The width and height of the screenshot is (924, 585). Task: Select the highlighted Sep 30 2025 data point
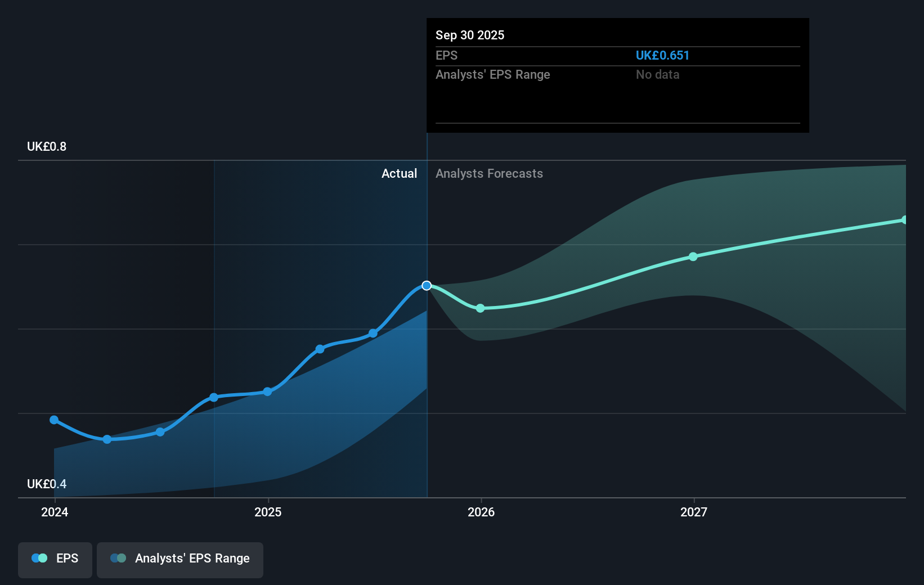pos(427,286)
